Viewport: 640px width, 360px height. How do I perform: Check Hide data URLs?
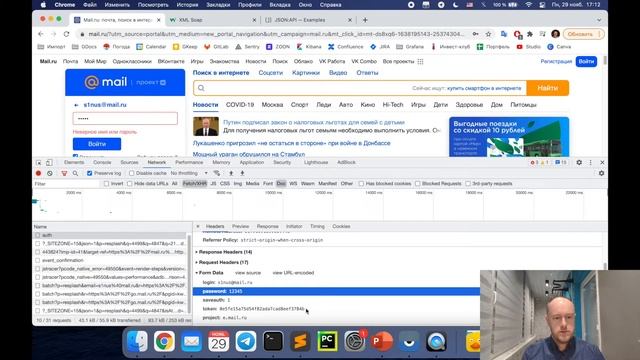pyautogui.click(x=130, y=184)
